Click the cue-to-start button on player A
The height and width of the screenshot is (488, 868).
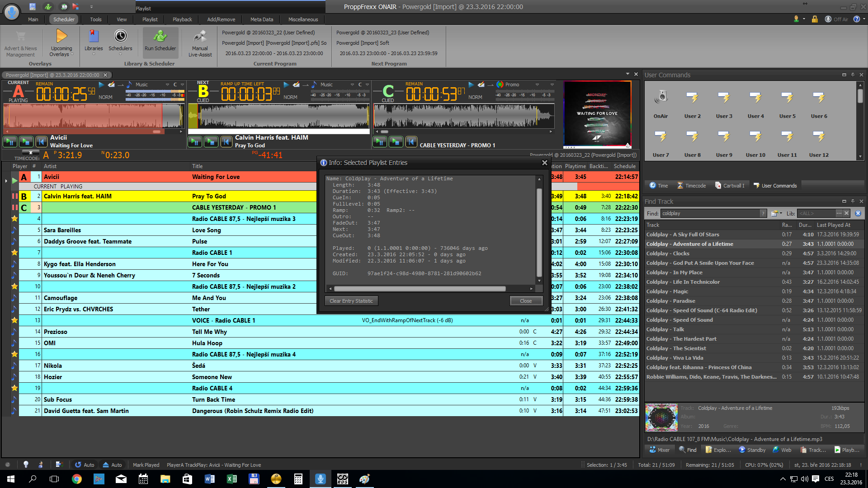click(x=41, y=142)
